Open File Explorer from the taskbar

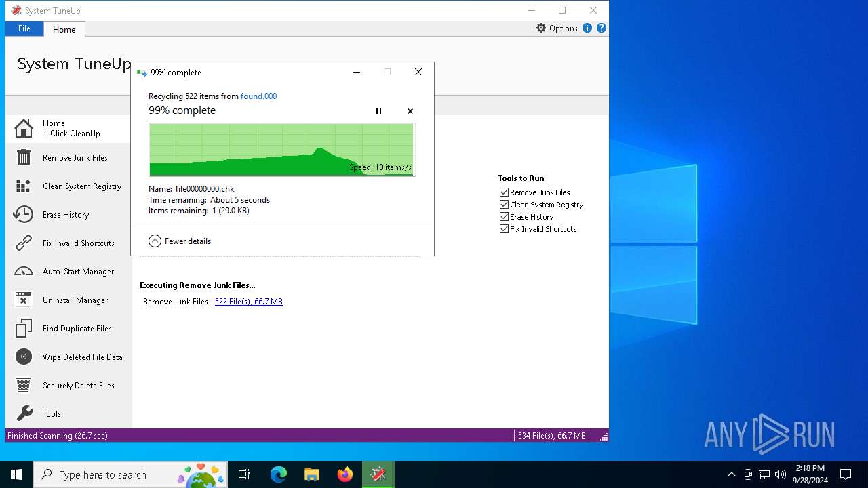[x=311, y=474]
